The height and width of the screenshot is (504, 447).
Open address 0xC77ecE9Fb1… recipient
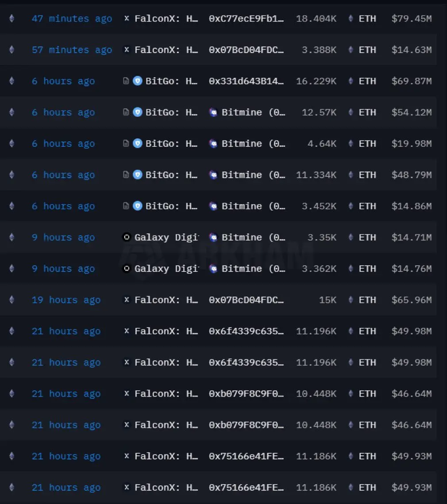tap(246, 19)
